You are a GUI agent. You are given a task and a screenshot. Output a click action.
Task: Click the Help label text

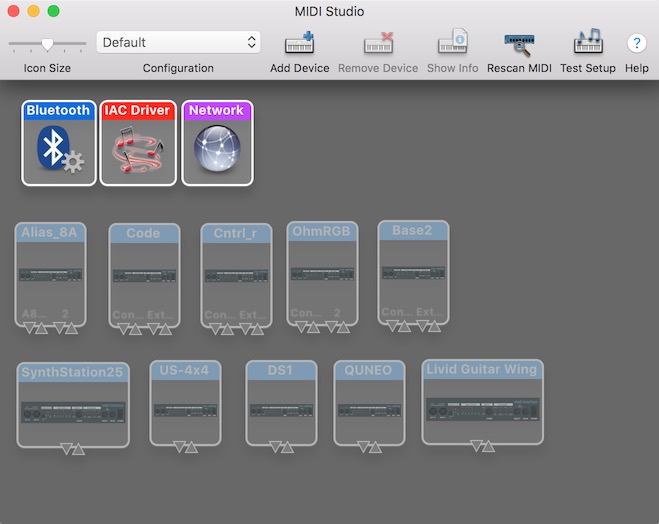pos(636,68)
